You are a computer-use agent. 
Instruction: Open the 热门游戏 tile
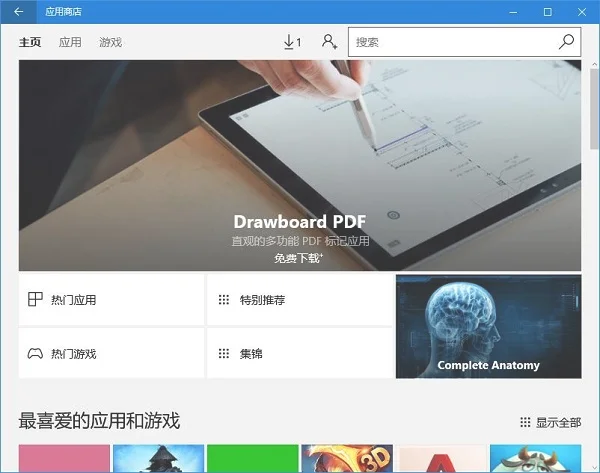[111, 353]
